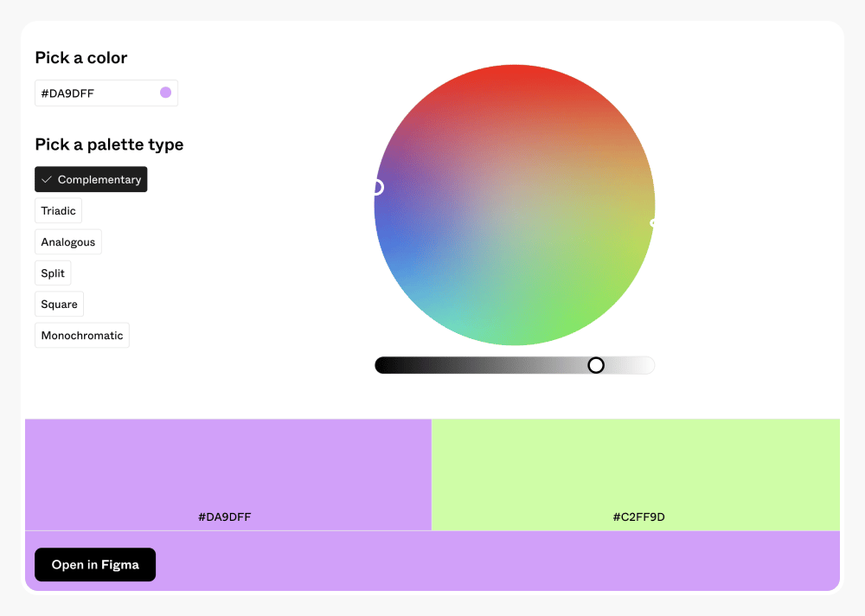
Task: Click the Pick a palette type heading
Action: pyautogui.click(x=109, y=144)
